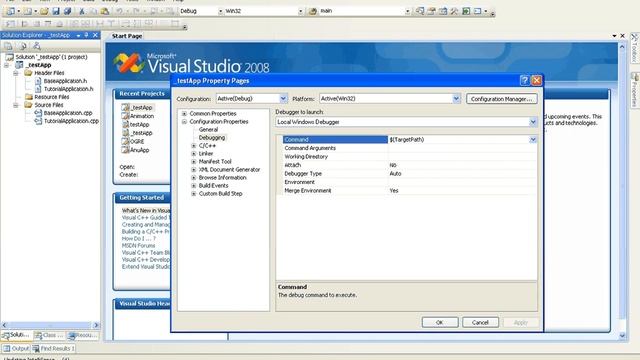
Task: Select Manifest Tool in property tree
Action: click(x=215, y=162)
